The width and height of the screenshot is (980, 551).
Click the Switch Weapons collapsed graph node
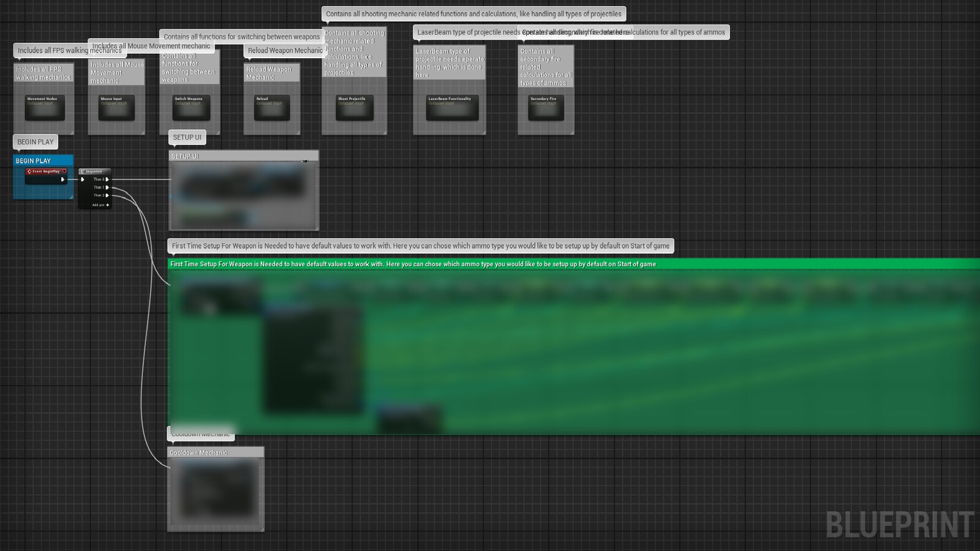(190, 107)
